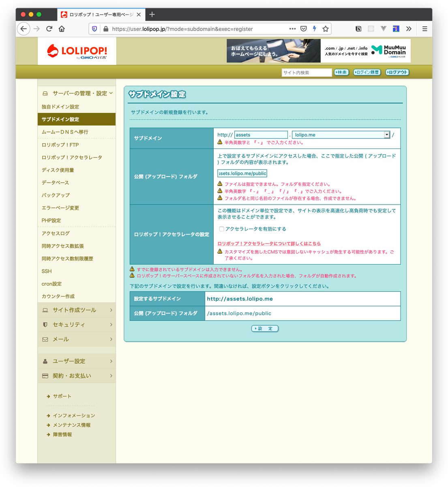Click the ログアウト button
Image resolution: width=448 pixels, height=487 pixels.
coord(397,72)
